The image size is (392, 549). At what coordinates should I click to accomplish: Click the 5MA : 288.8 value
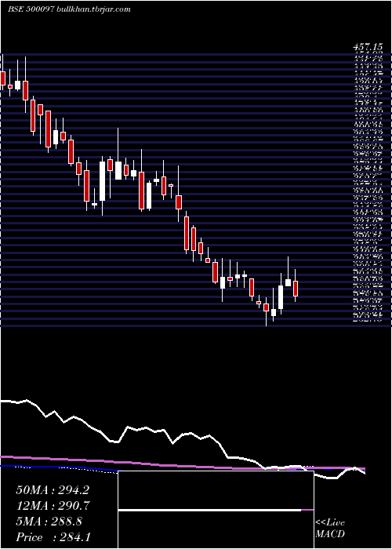pos(49,522)
